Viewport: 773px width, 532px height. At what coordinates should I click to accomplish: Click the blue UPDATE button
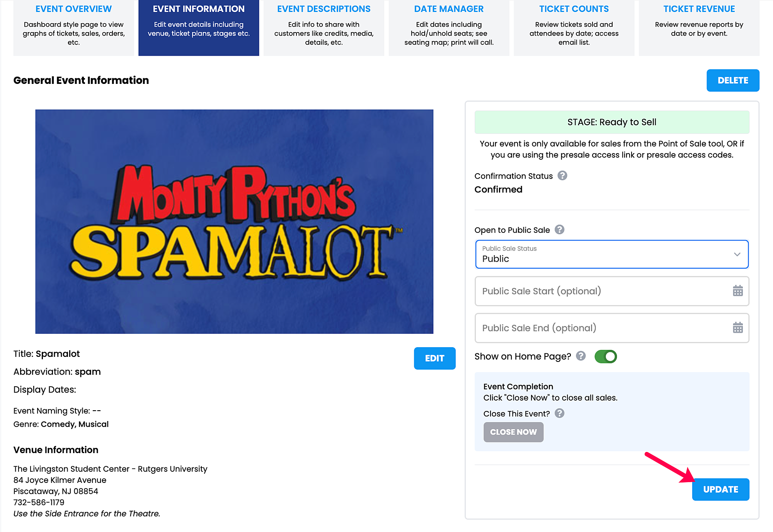720,489
